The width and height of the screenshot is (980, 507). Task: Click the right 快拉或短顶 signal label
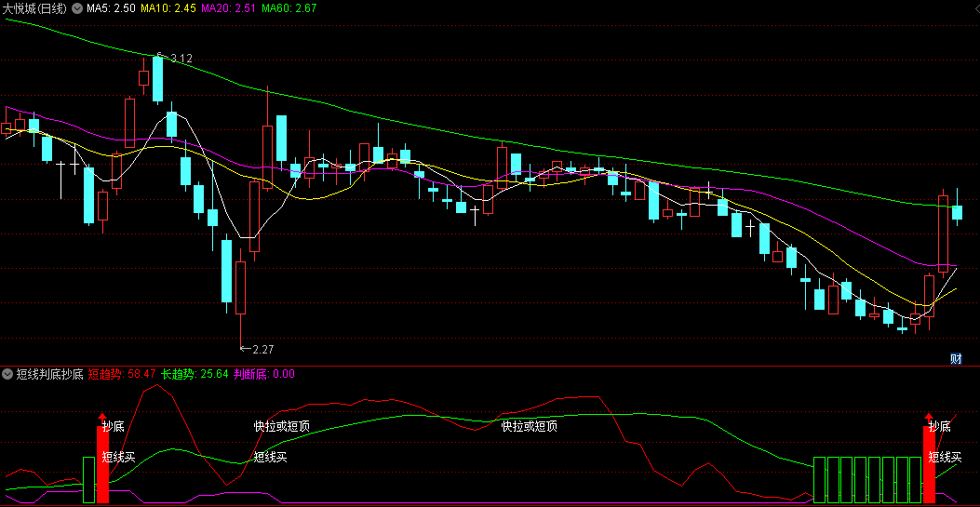tap(530, 426)
